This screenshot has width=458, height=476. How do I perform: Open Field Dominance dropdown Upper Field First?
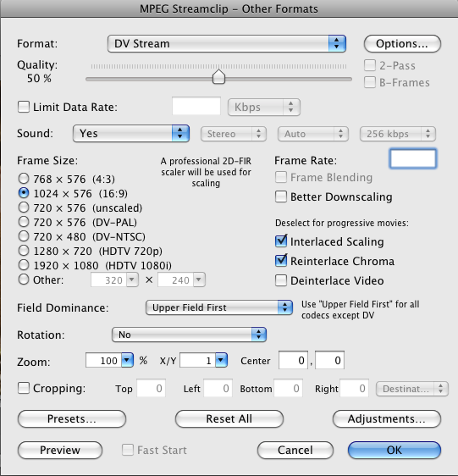pos(219,307)
